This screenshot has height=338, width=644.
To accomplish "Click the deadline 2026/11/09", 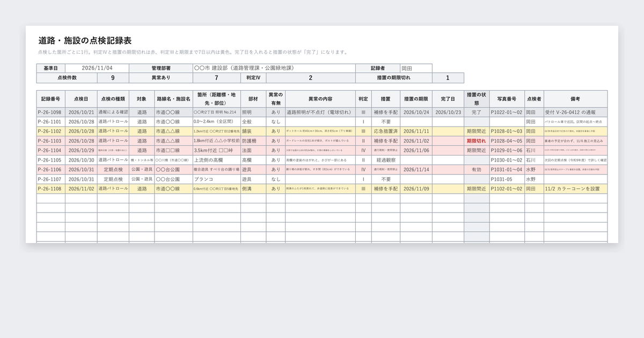I will [416, 189].
